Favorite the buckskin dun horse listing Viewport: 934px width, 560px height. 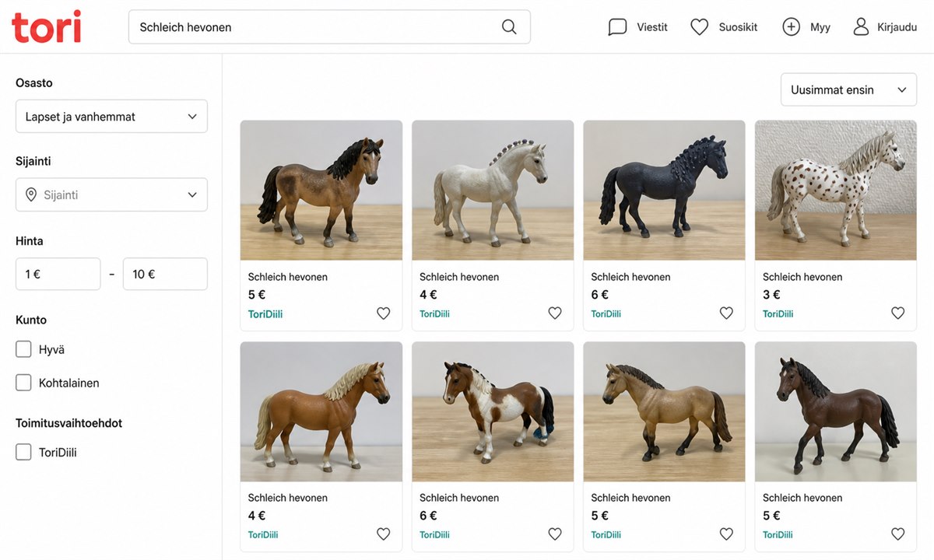[726, 534]
